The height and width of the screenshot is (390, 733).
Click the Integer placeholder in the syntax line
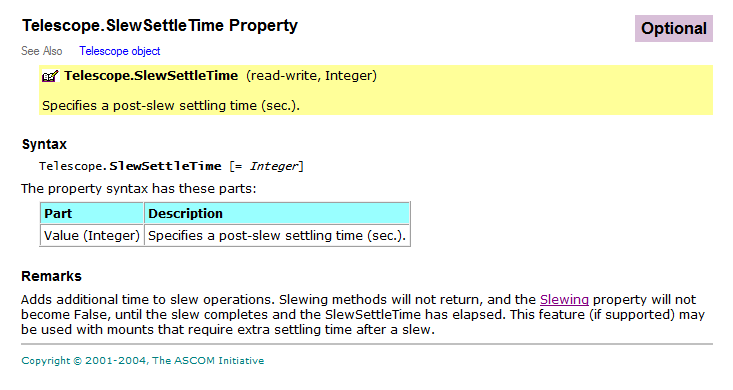273,166
